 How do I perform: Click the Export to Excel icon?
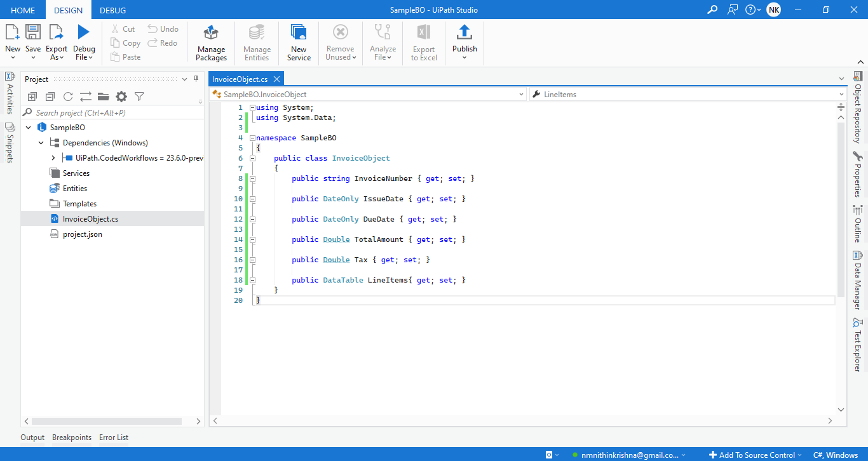tap(424, 32)
